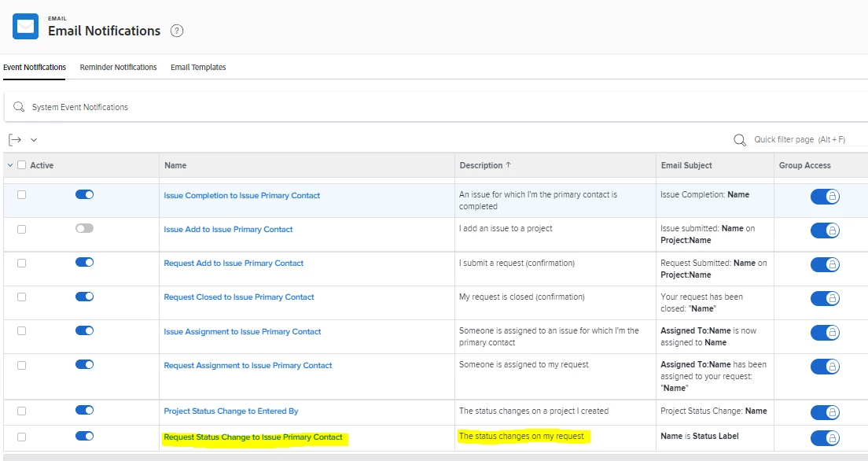Open help for Email Notifications
The width and height of the screenshot is (868, 461).
tap(177, 31)
